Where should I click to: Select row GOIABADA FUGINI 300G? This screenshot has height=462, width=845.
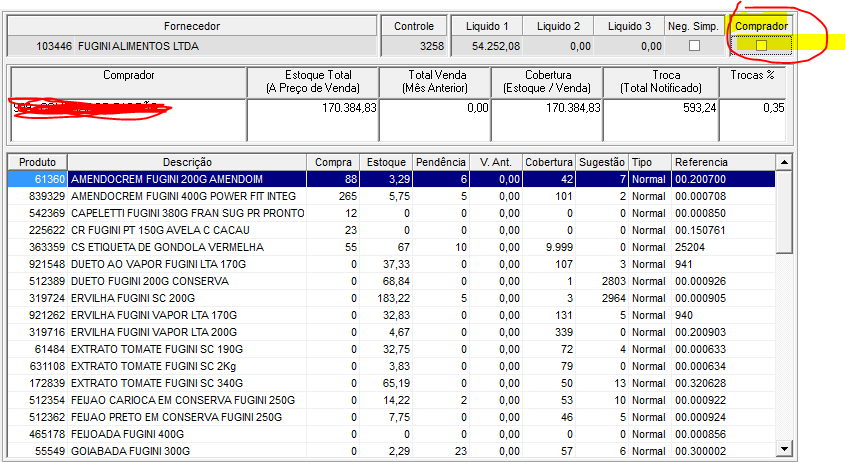391,451
